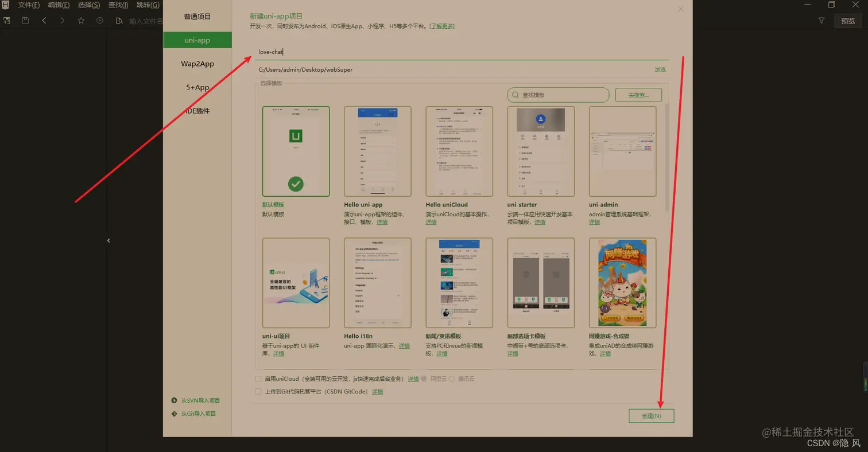Click the template list vertical scrollbar
Screen dimensions: 868x452
666,158
